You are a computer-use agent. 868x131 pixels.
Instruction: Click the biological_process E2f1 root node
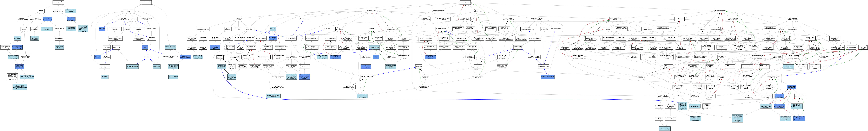click(465, 2)
